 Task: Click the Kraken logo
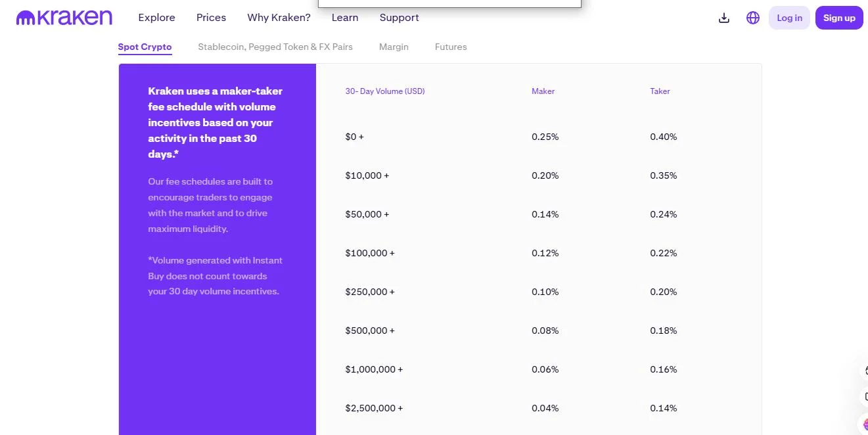click(63, 17)
